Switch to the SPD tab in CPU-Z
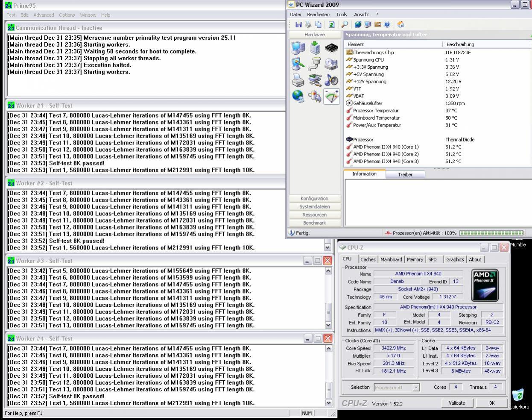Viewport: 532px width, 420px height. click(433, 259)
